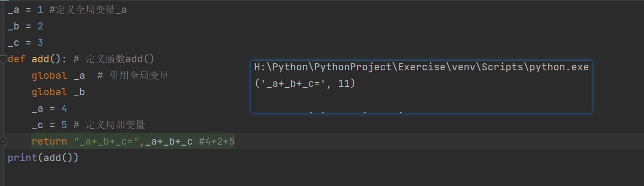Place cursor in comment 定义全局变量_a

[88, 9]
